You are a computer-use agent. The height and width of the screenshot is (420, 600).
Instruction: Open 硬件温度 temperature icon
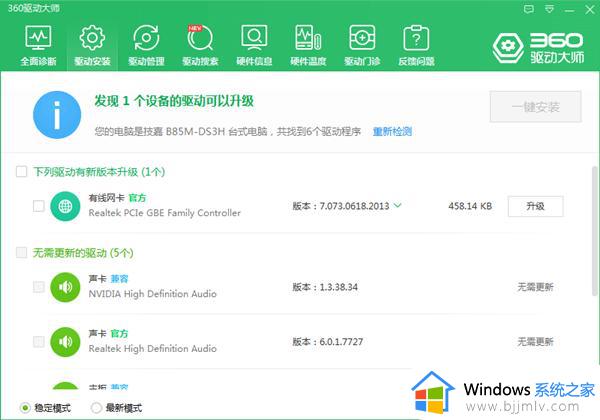click(x=308, y=37)
